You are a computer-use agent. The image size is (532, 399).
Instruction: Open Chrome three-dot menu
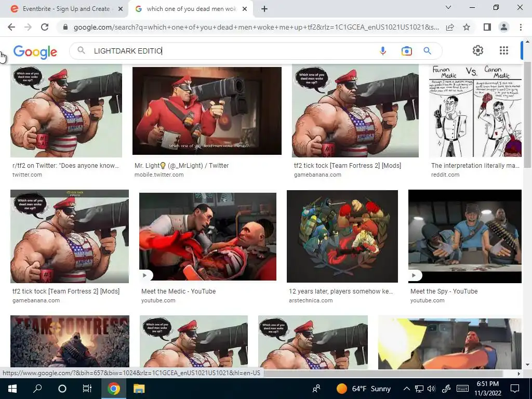pyautogui.click(x=521, y=27)
